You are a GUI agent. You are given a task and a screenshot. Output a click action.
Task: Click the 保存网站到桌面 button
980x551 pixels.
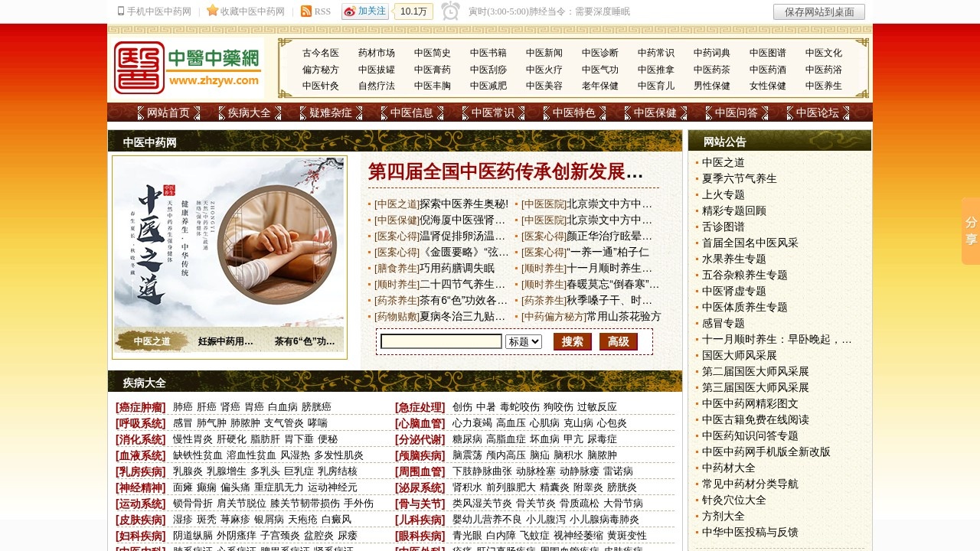(818, 11)
